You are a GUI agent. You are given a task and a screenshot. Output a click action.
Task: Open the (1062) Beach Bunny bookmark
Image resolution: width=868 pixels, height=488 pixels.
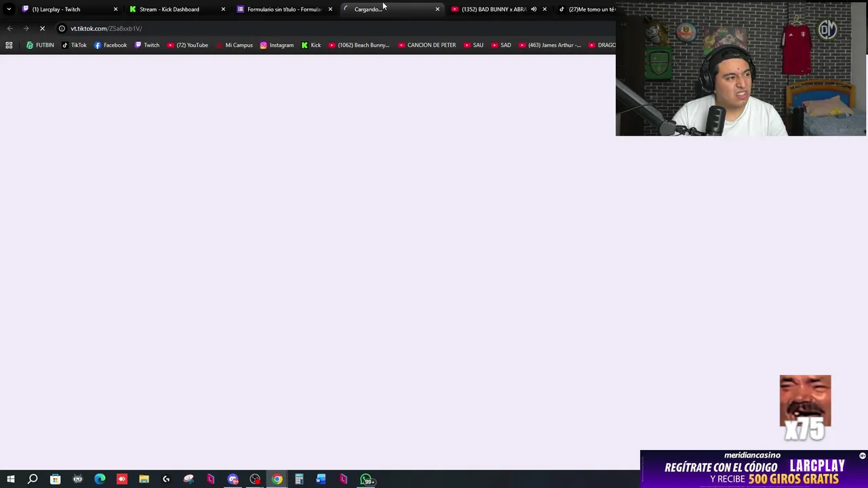(359, 45)
